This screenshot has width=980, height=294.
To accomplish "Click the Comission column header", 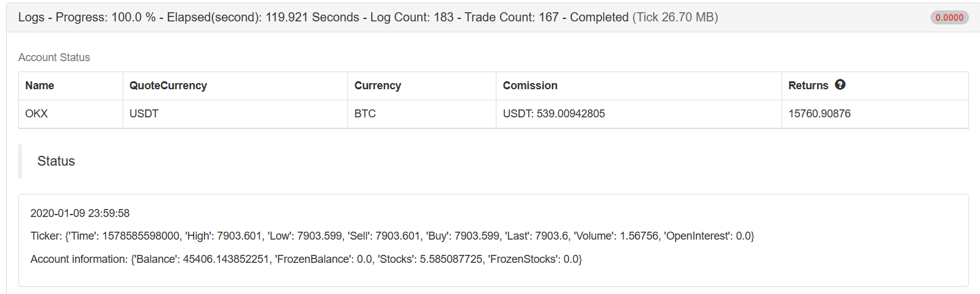I will (x=530, y=86).
